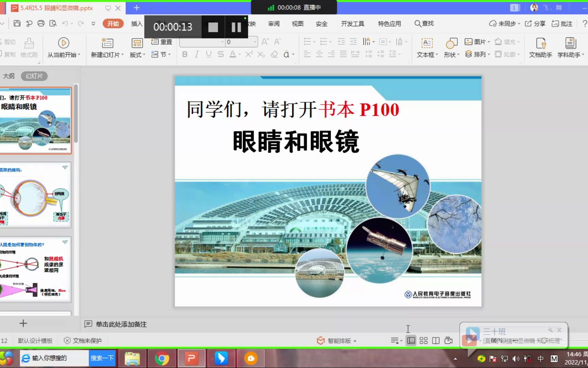Click the 批注 comment button
The height and width of the screenshot is (368, 588).
[562, 24]
